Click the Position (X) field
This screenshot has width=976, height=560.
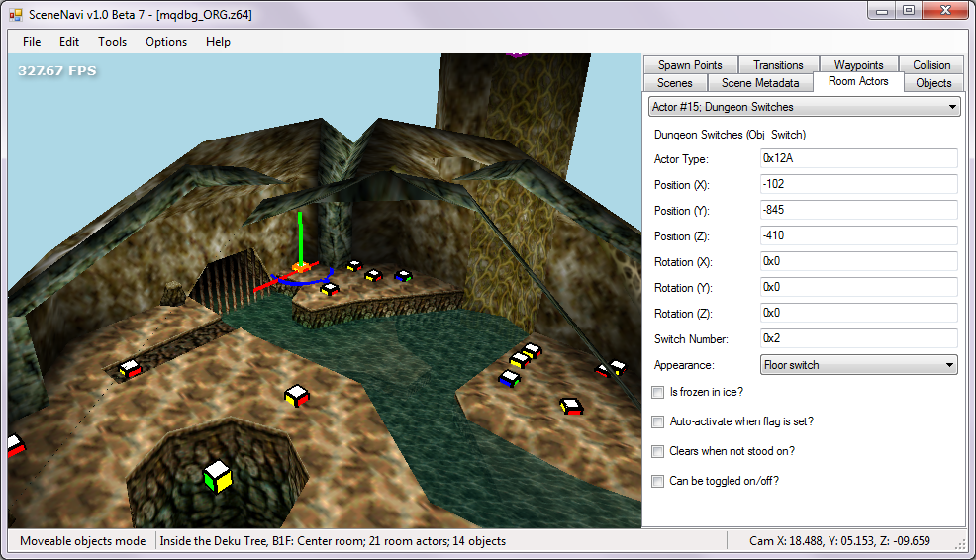[x=859, y=184]
